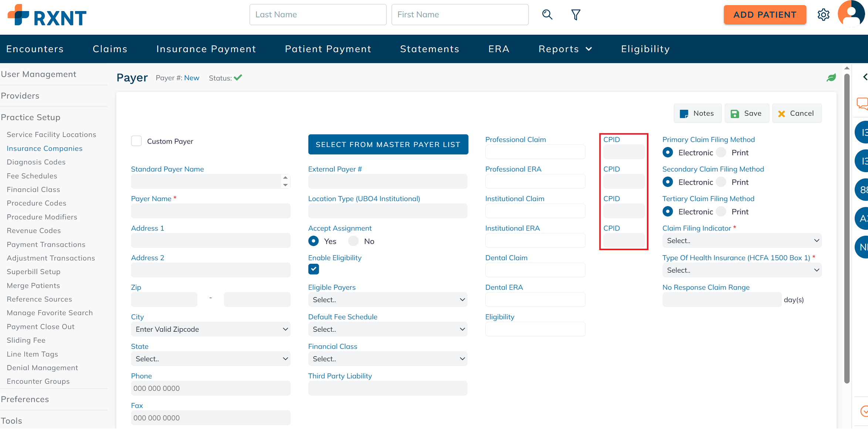The image size is (868, 430).
Task: Select No for Accept Assignment
Action: click(354, 241)
